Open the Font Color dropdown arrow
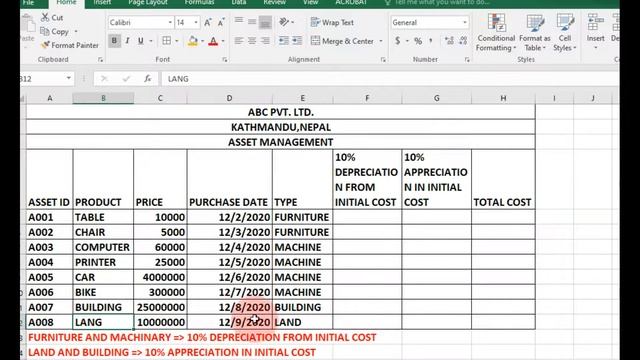640x360 pixels. 223,41
